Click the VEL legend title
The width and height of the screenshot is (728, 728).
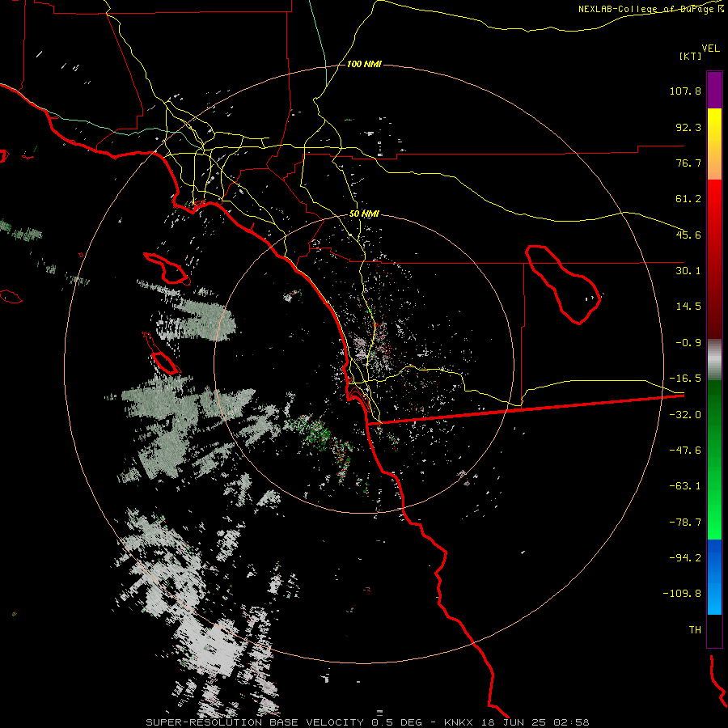click(x=710, y=49)
